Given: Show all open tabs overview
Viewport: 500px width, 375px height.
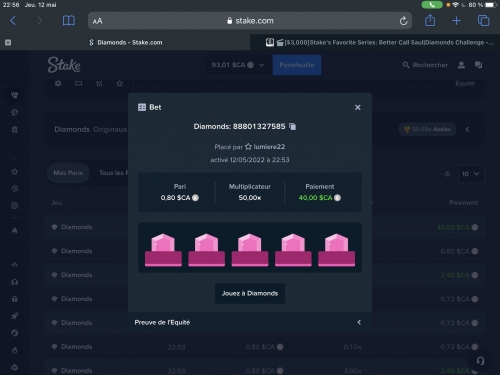Looking at the screenshot, I should click(x=483, y=21).
